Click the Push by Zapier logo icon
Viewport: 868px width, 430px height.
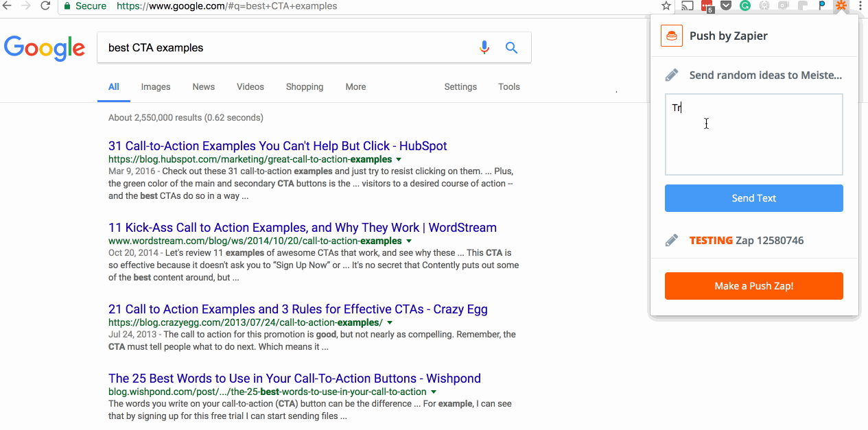pyautogui.click(x=672, y=36)
